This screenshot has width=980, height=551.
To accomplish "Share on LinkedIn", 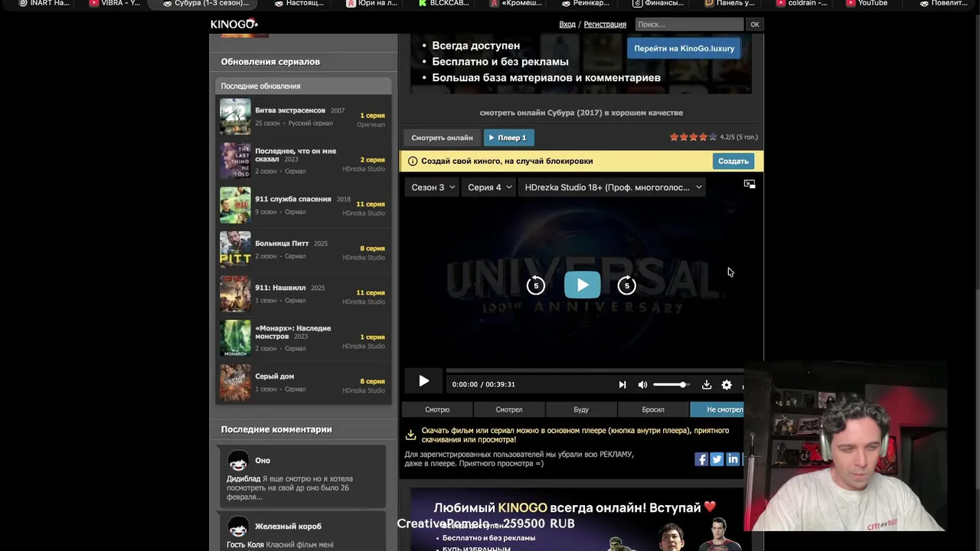I will [733, 459].
